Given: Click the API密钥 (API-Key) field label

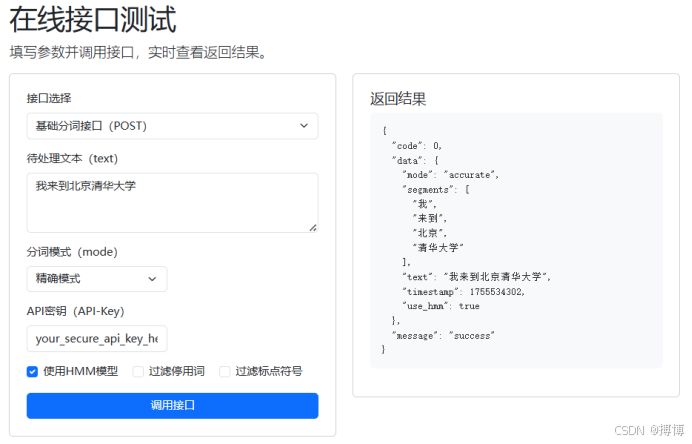Looking at the screenshot, I should (x=75, y=311).
